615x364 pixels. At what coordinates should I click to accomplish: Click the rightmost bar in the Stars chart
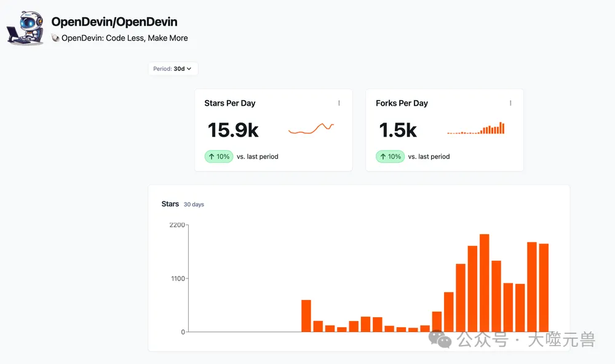click(544, 288)
